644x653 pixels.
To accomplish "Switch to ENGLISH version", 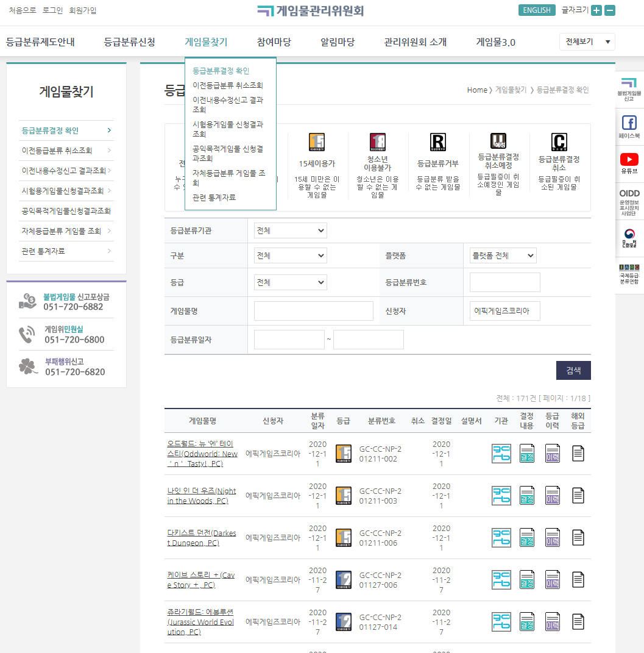I will pyautogui.click(x=537, y=10).
